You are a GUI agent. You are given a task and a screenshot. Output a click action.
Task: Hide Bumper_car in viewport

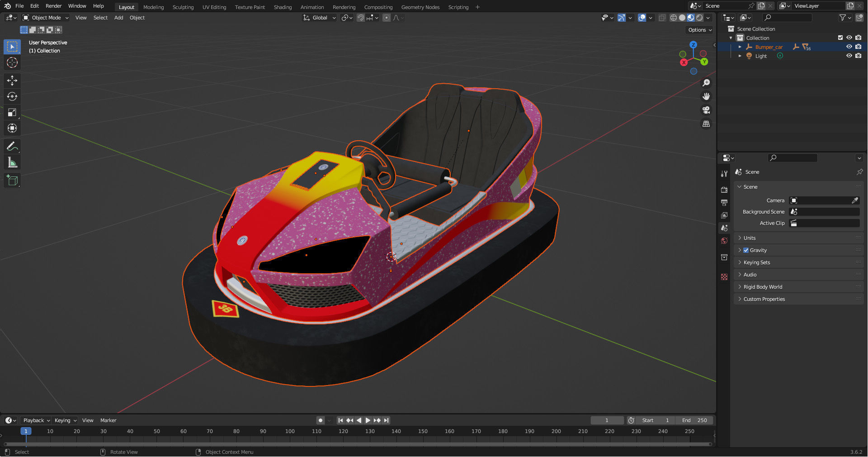pyautogui.click(x=849, y=47)
